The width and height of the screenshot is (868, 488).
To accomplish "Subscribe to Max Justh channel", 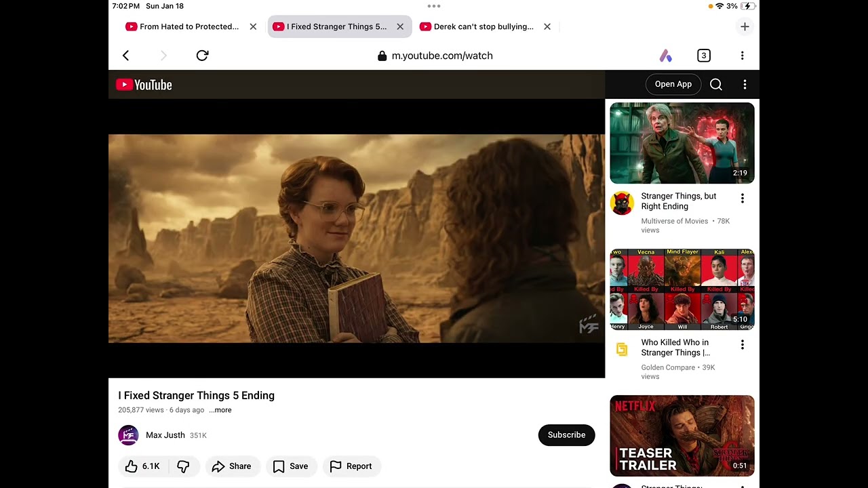I will [x=566, y=435].
